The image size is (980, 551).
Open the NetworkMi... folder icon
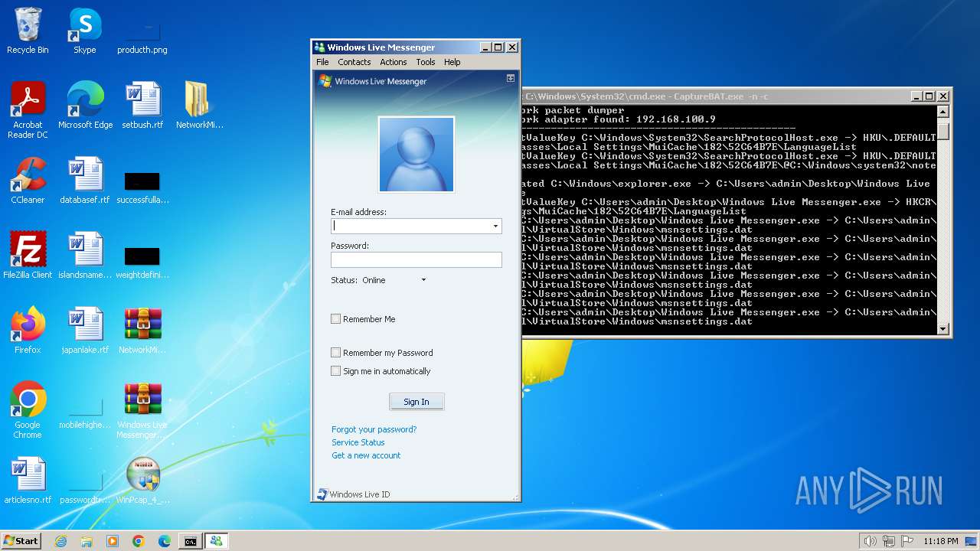pyautogui.click(x=199, y=105)
